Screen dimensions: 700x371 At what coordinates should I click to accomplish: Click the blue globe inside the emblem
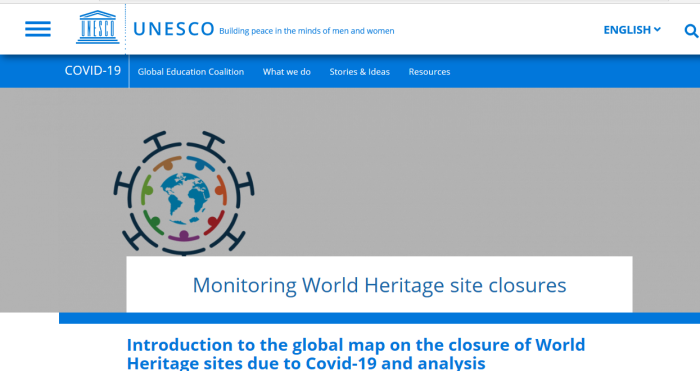click(185, 199)
